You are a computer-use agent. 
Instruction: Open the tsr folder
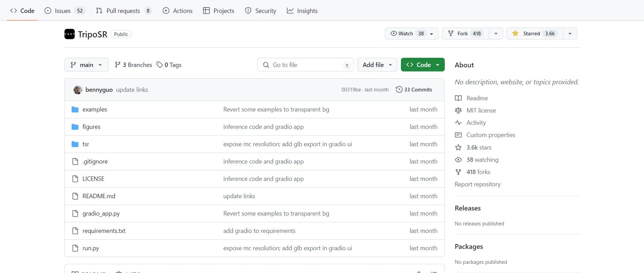[86, 144]
